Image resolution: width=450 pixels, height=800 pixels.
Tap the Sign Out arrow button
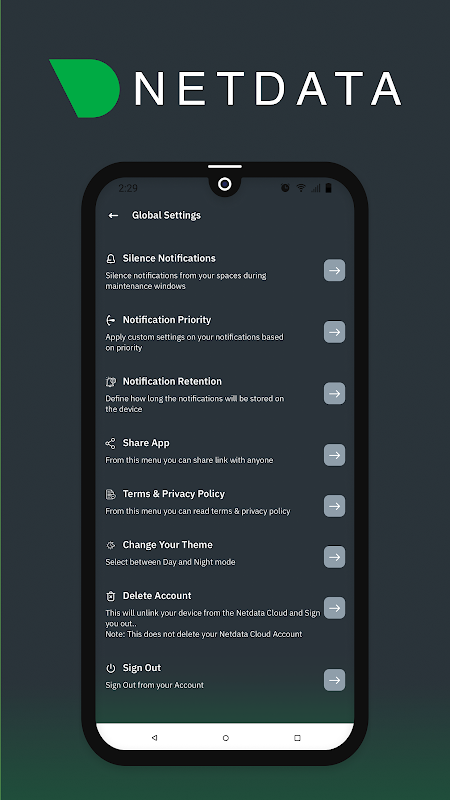point(335,680)
